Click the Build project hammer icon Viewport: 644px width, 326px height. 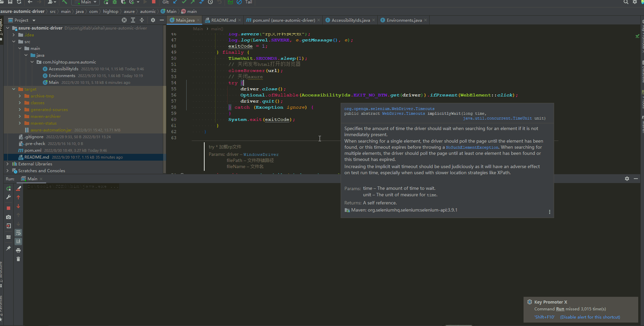click(64, 2)
